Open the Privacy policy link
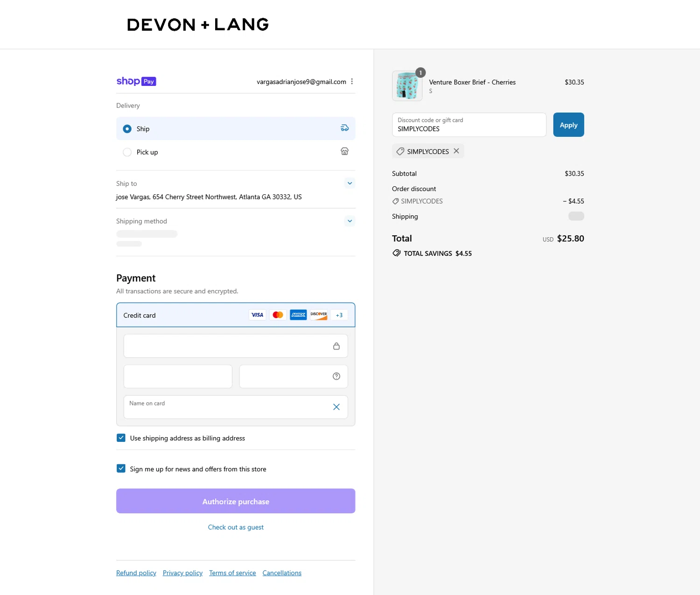This screenshot has height=595, width=700. 182,573
